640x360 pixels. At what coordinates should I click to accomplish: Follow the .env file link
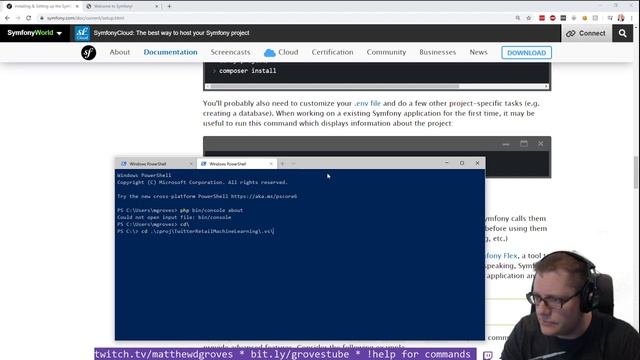pos(367,103)
